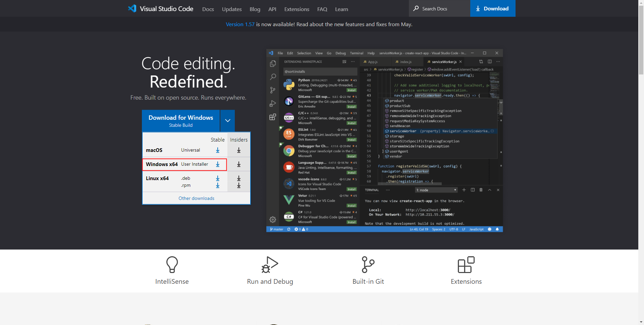The image size is (644, 325).
Task: Click Python extension icon in screenshot marketplace
Action: [289, 85]
